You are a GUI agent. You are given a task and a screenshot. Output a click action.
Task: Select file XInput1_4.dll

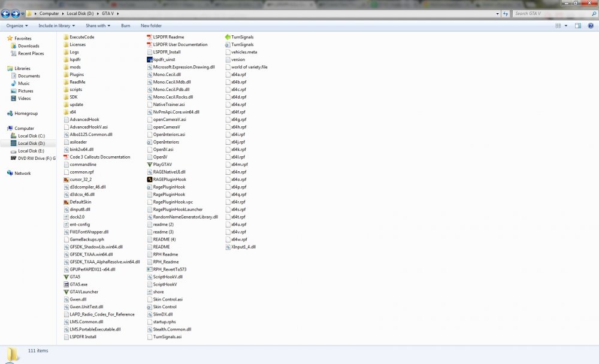coord(240,247)
